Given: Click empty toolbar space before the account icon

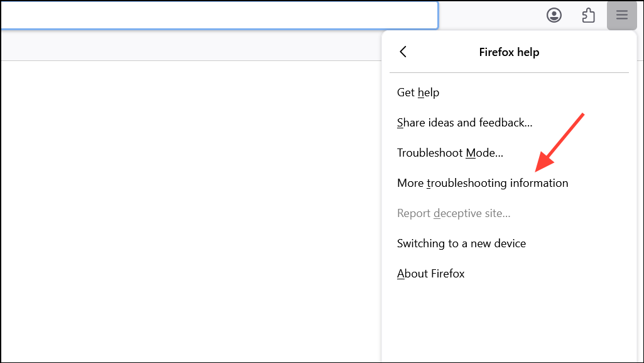Looking at the screenshot, I should [x=490, y=15].
